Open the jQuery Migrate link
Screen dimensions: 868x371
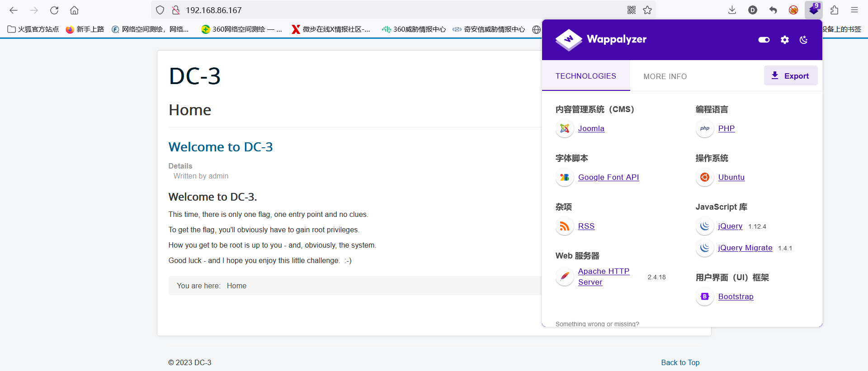745,248
